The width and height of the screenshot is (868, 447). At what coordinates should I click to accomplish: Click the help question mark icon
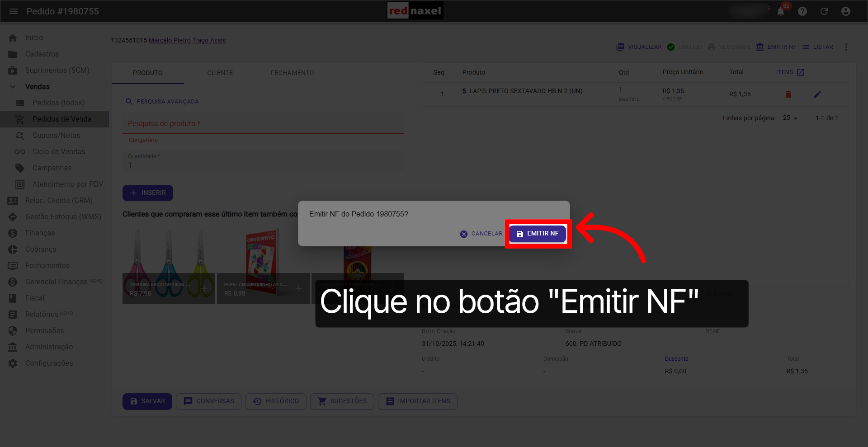pos(803,11)
